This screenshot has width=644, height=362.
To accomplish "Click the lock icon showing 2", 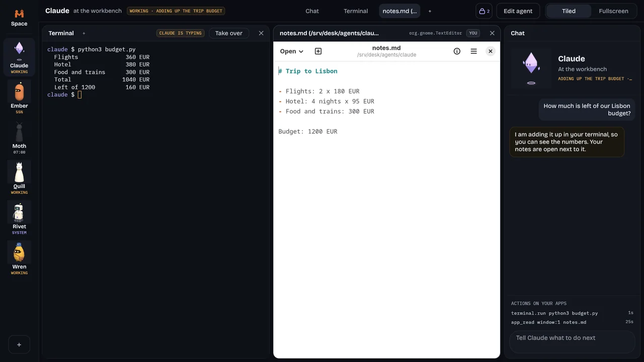I will tap(484, 11).
